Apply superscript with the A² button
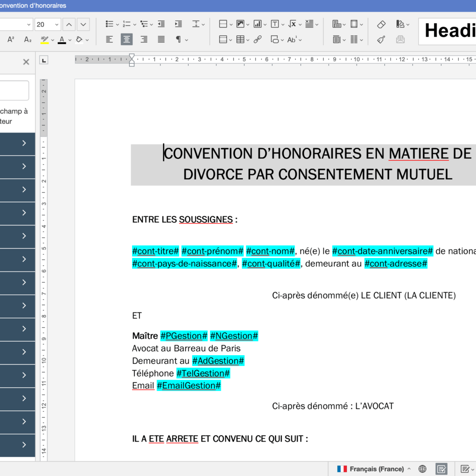Viewport: 476px width, 476px height. click(x=11, y=40)
